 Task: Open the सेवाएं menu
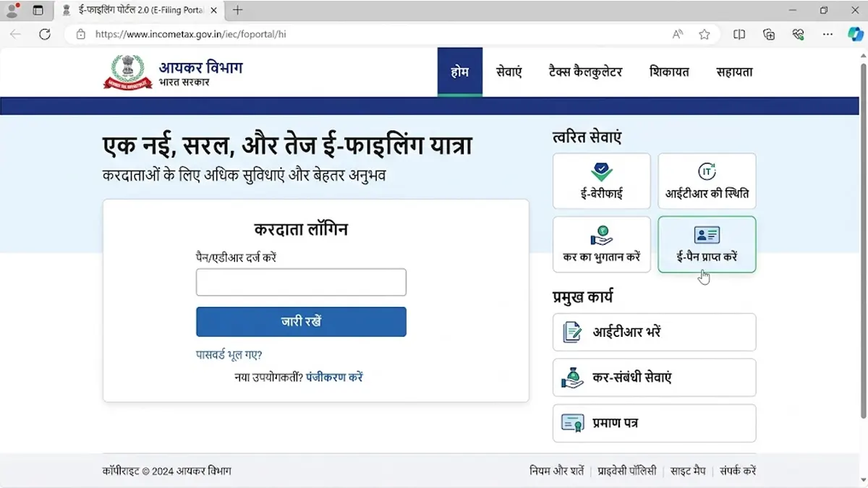[509, 72]
